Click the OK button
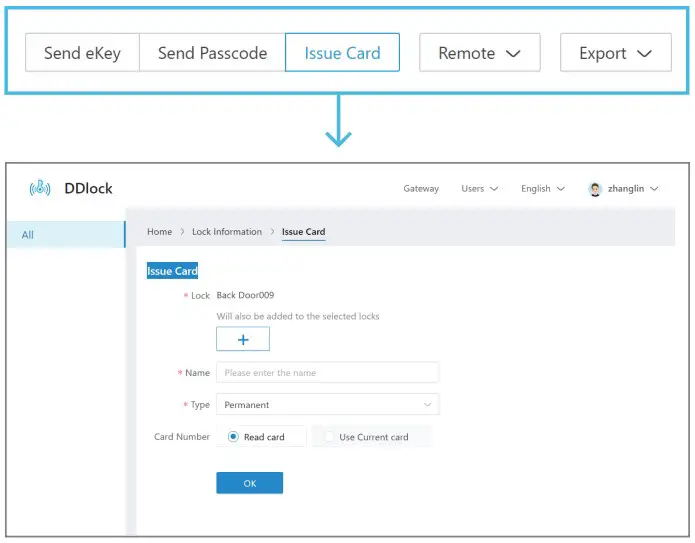This screenshot has height=543, width=695. [x=250, y=483]
